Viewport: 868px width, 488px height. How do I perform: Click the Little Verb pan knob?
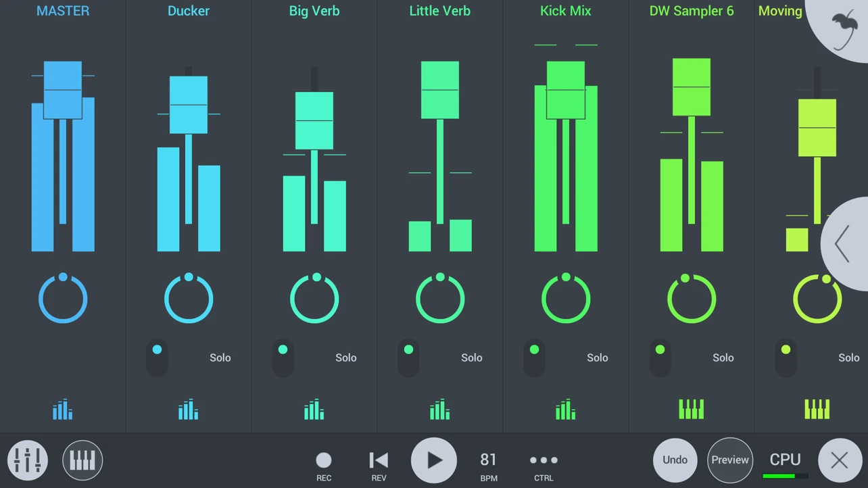440,298
